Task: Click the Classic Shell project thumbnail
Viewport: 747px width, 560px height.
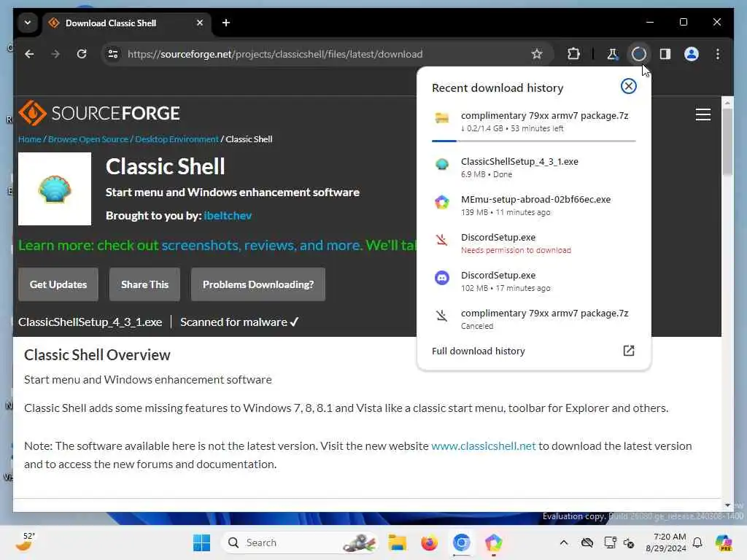Action: point(54,189)
